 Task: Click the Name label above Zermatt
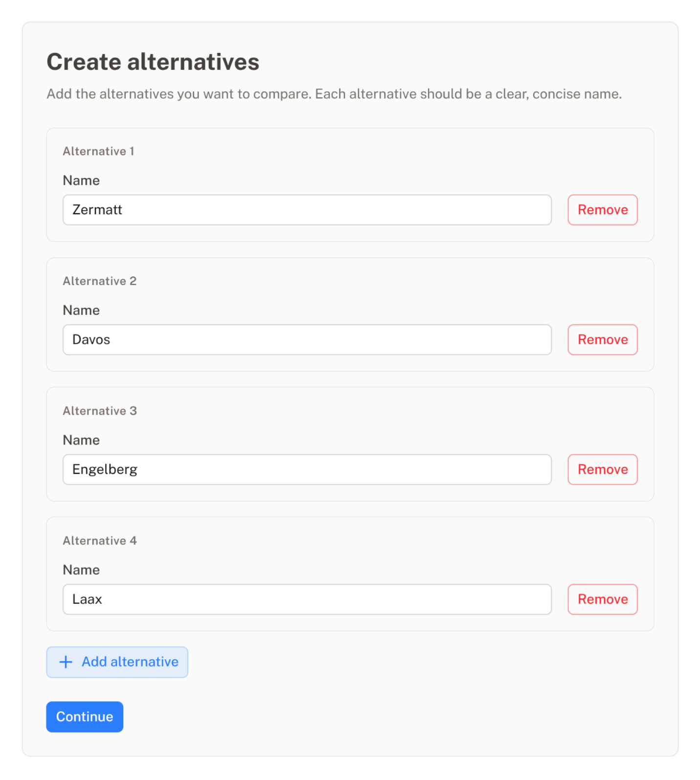point(81,180)
